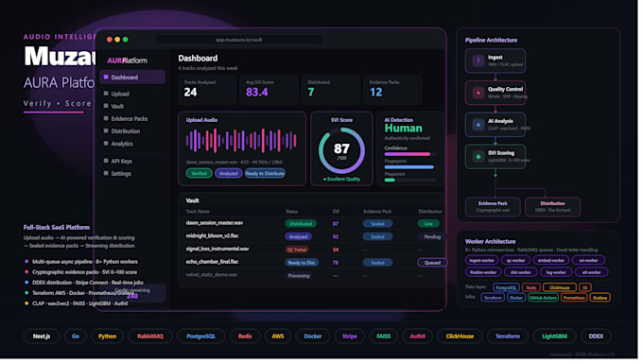Select echo_chamber_final.flac in Vault

pyautogui.click(x=212, y=262)
